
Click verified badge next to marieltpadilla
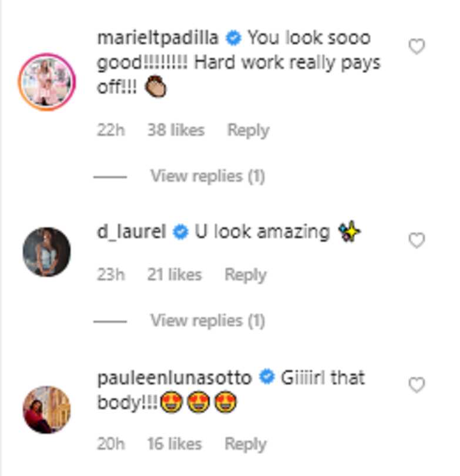(233, 38)
